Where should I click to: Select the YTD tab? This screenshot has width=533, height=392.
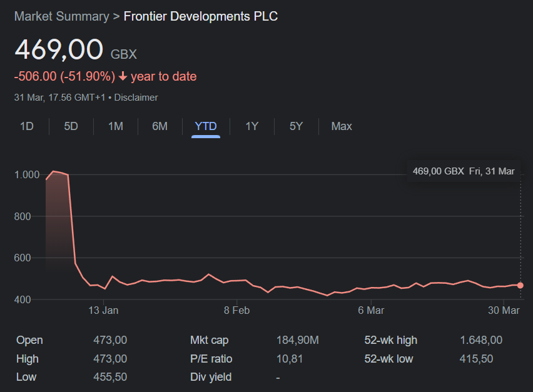point(206,126)
